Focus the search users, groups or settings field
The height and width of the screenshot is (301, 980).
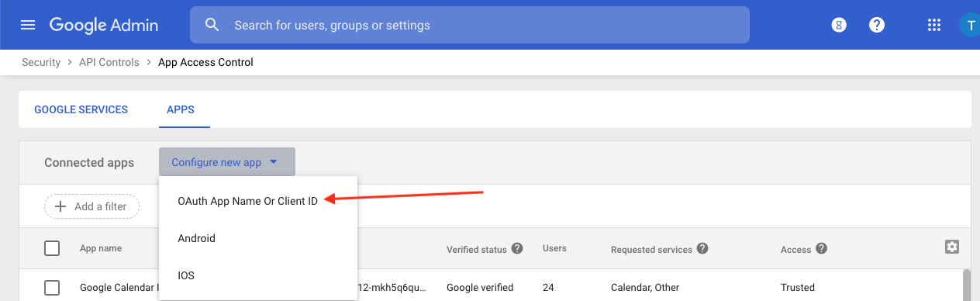click(x=470, y=25)
